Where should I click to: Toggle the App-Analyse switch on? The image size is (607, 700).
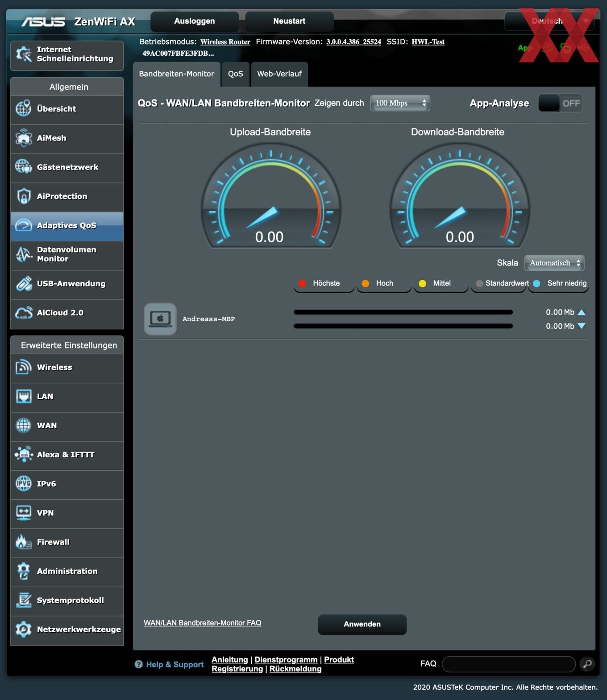[x=560, y=104]
